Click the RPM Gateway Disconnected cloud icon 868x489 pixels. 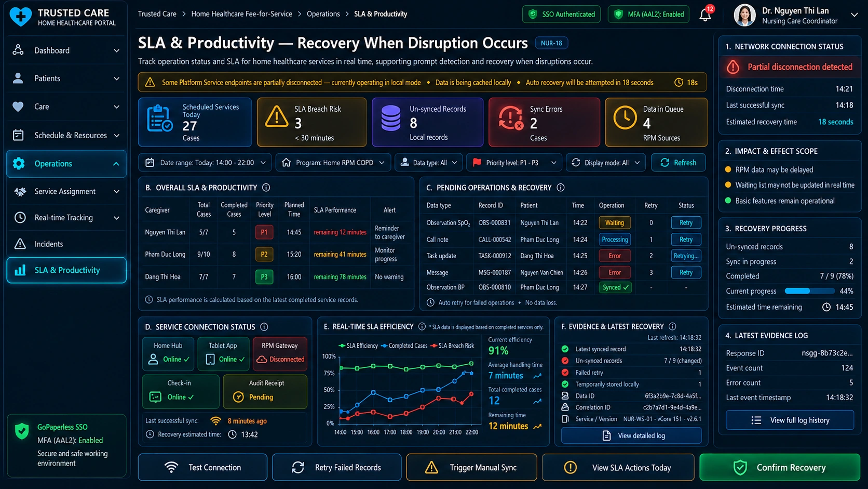tap(262, 359)
